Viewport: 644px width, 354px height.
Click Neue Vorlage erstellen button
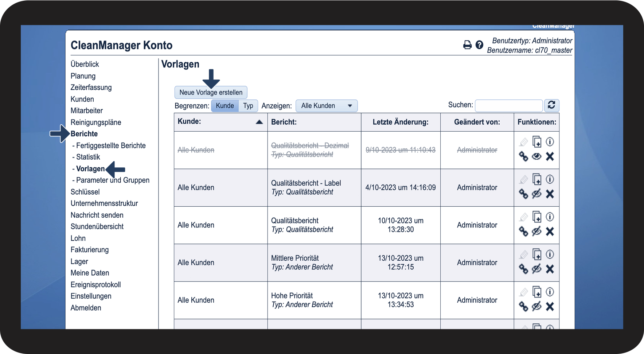click(x=211, y=92)
